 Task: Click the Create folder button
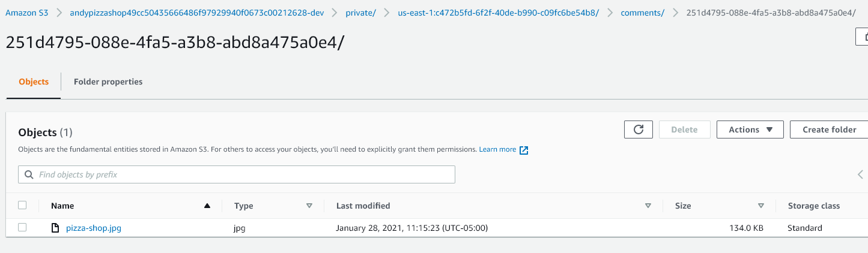(829, 129)
